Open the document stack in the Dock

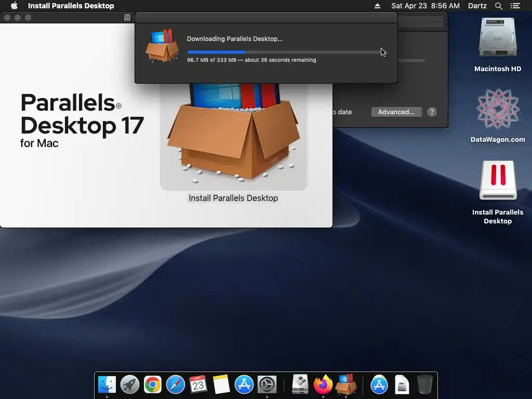click(x=402, y=384)
